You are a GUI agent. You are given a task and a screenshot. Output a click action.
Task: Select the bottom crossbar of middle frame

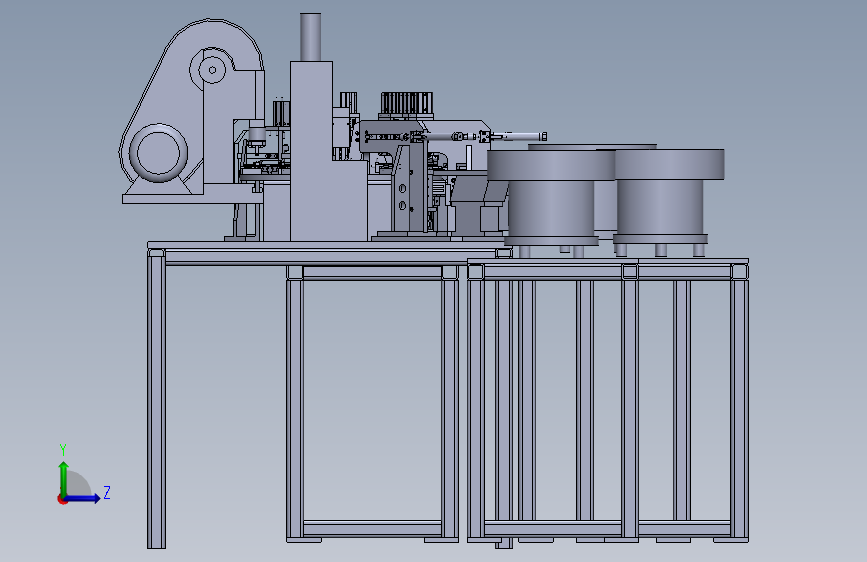372,528
